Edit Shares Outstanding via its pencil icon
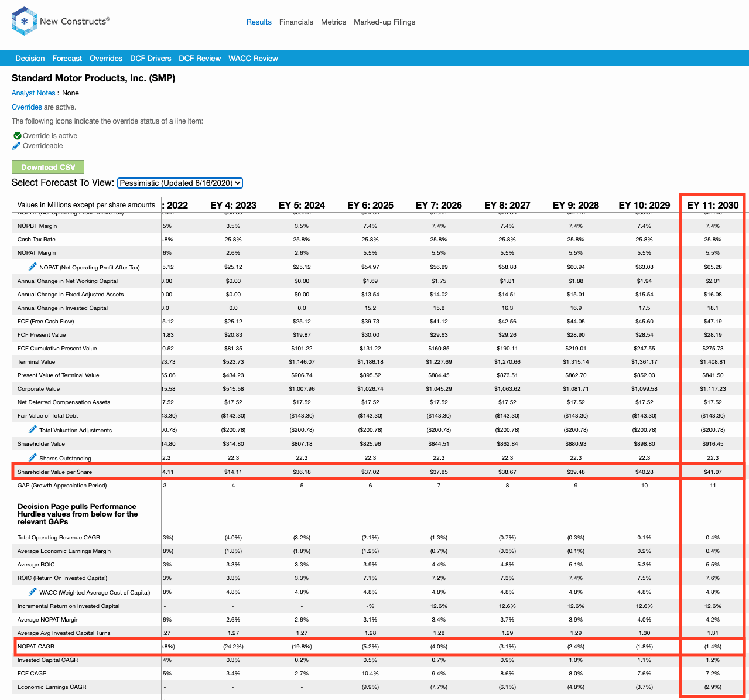Screen dimensions: 749x700 point(33,457)
